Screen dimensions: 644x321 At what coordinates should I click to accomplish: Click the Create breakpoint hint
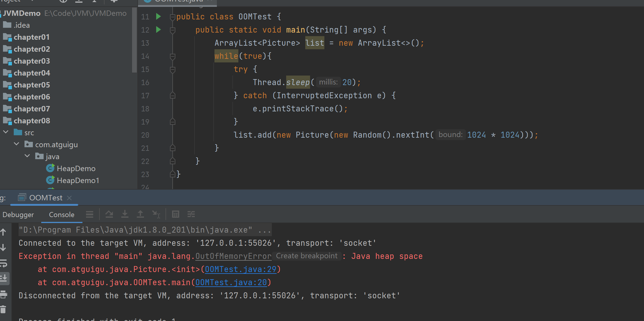pos(307,256)
